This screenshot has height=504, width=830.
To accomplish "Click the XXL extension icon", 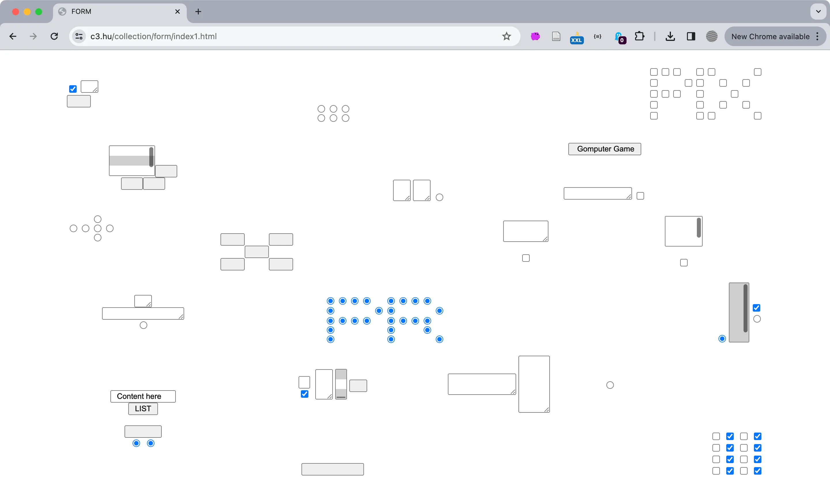I will (x=576, y=37).
